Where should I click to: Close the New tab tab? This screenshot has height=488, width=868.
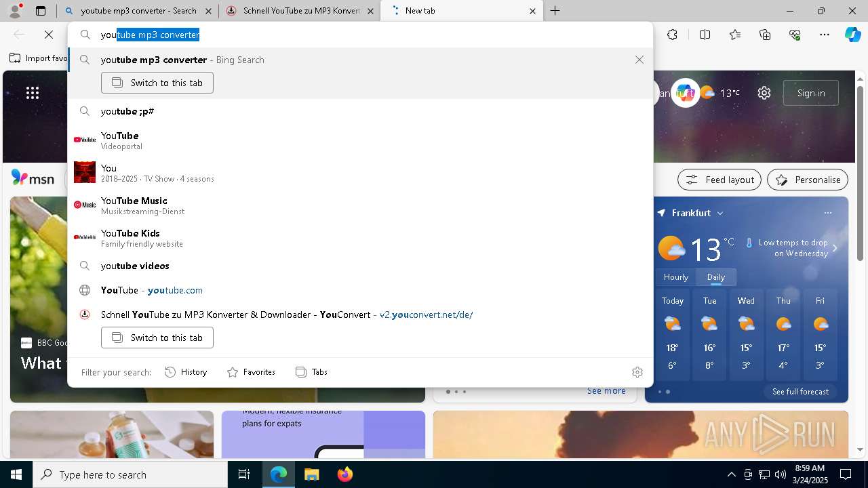532,11
